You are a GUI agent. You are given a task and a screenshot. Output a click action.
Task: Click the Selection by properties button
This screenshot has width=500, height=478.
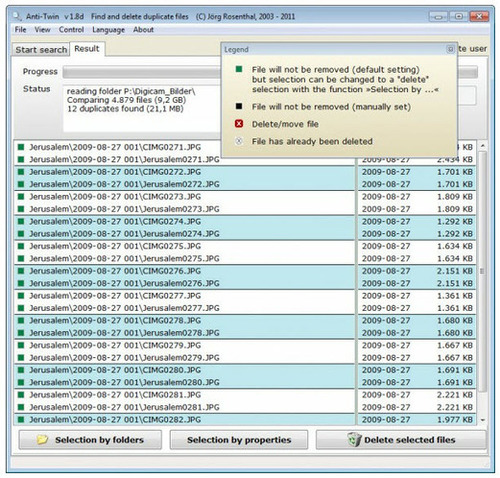239,440
